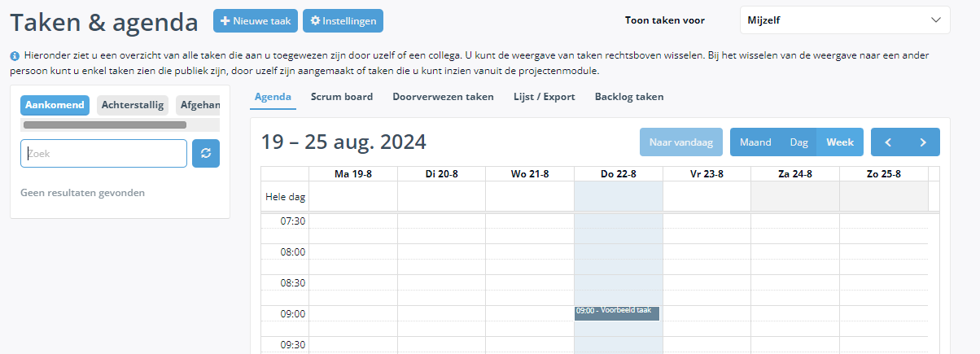Switch to the Backlog taken tab

tap(629, 97)
